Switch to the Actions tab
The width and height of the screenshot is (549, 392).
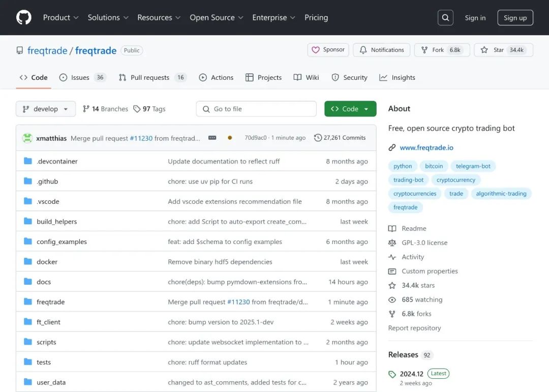point(216,77)
